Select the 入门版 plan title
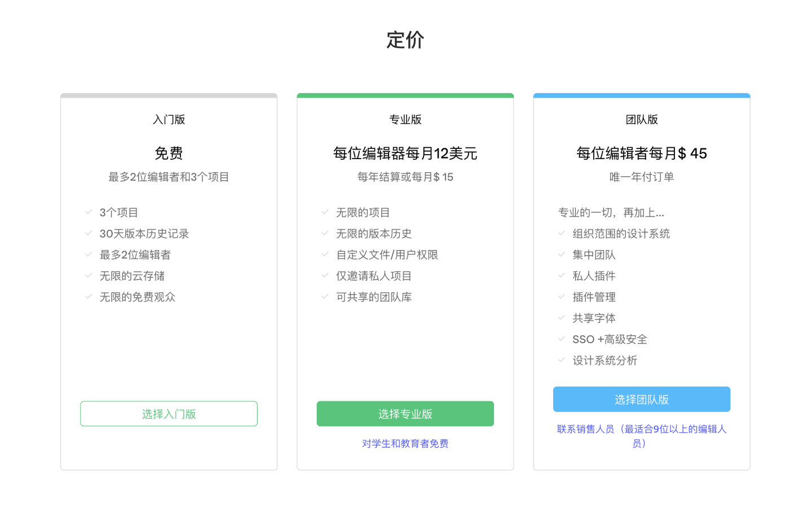Viewport: 812px width, 508px height. [169, 120]
